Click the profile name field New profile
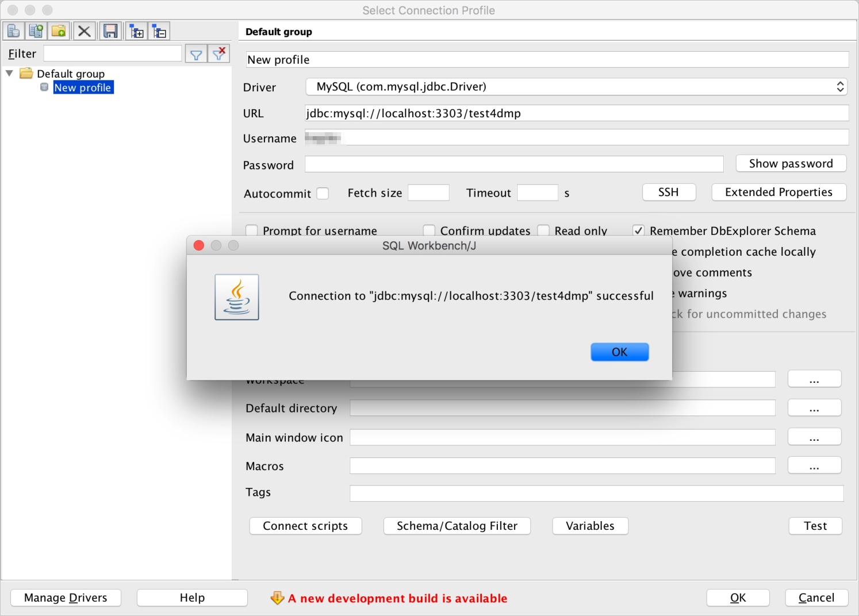Image resolution: width=859 pixels, height=616 pixels. (547, 60)
